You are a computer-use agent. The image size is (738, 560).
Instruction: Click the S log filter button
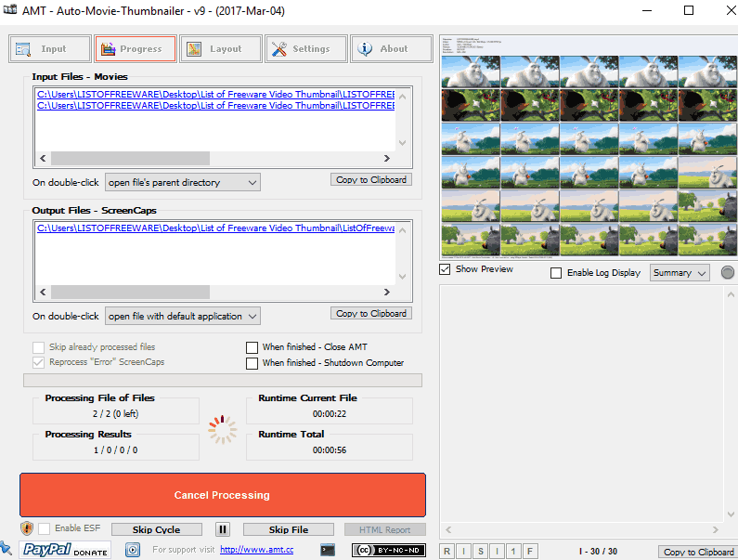(480, 551)
